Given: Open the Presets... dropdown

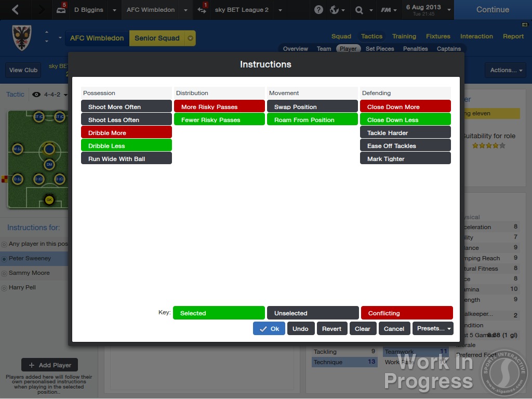Looking at the screenshot, I should 433,328.
